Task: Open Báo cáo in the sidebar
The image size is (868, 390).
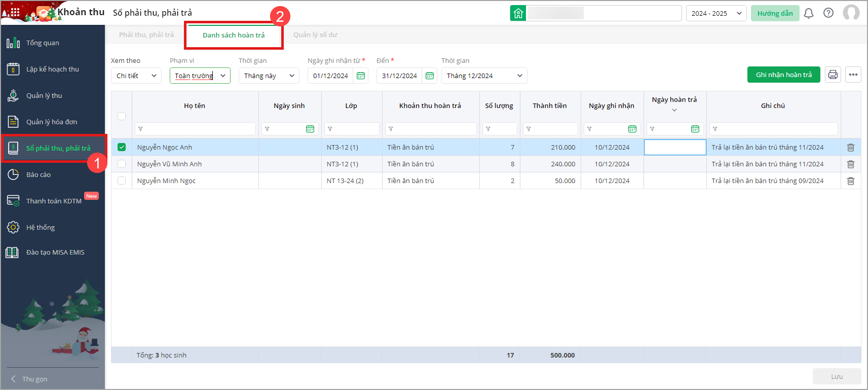Action: pos(53,174)
